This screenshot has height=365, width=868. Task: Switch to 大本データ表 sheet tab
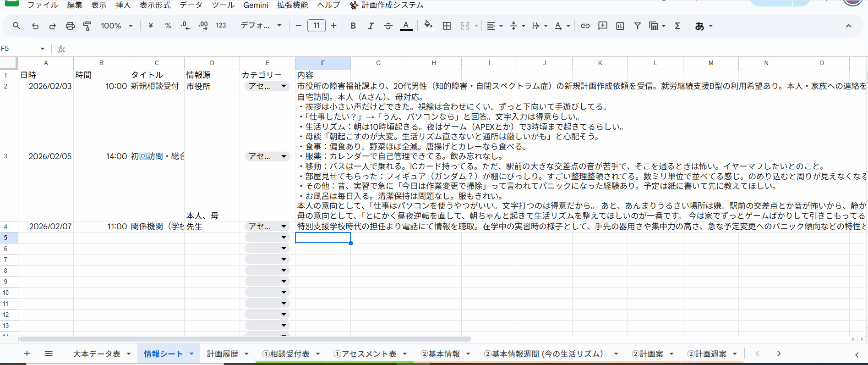97,354
